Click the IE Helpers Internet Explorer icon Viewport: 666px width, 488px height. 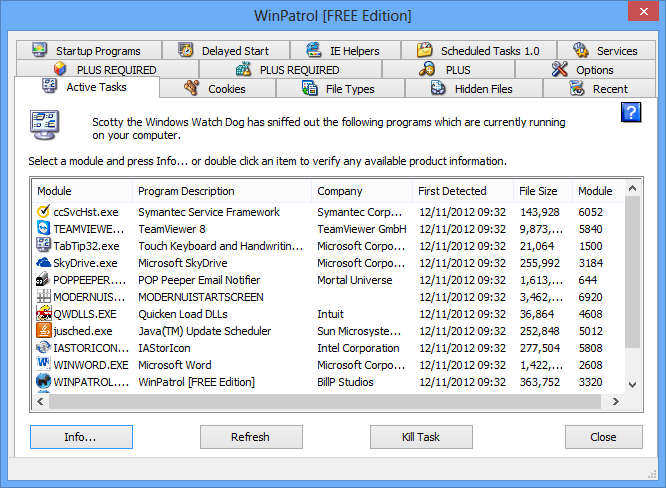point(314,50)
